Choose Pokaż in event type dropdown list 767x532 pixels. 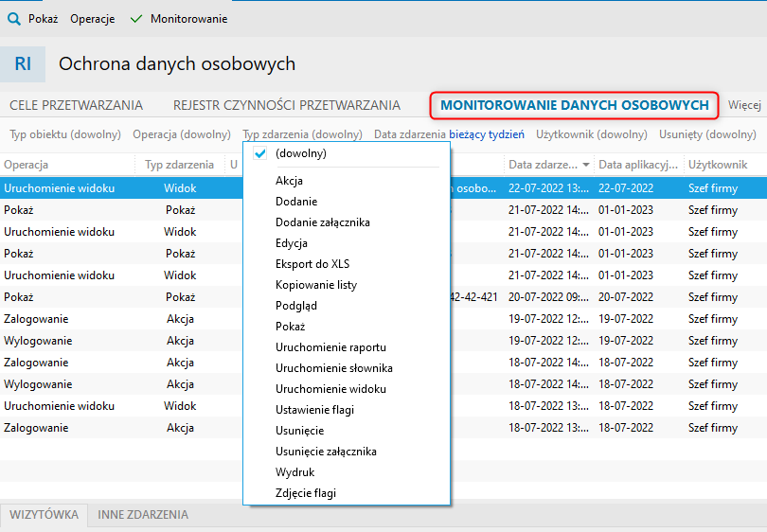347,327
